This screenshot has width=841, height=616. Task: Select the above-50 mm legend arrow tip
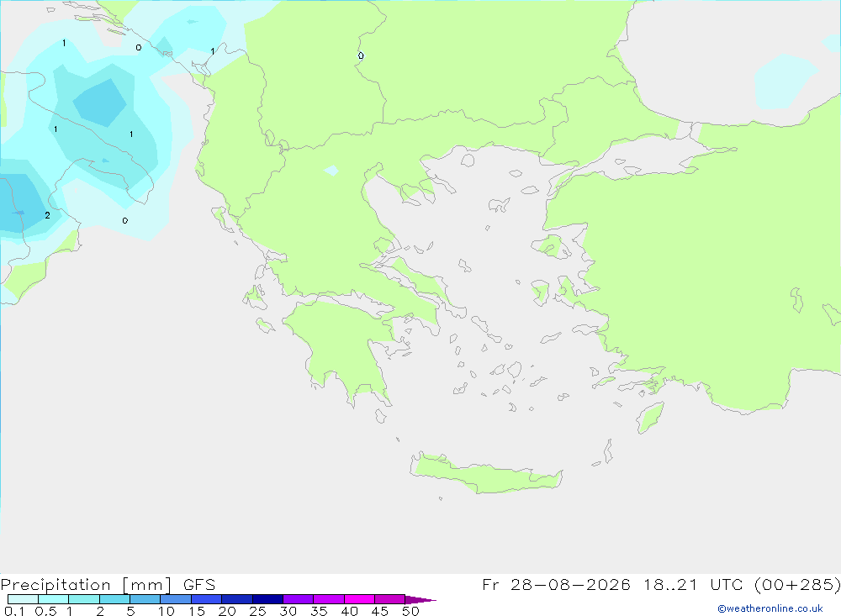pos(420,599)
